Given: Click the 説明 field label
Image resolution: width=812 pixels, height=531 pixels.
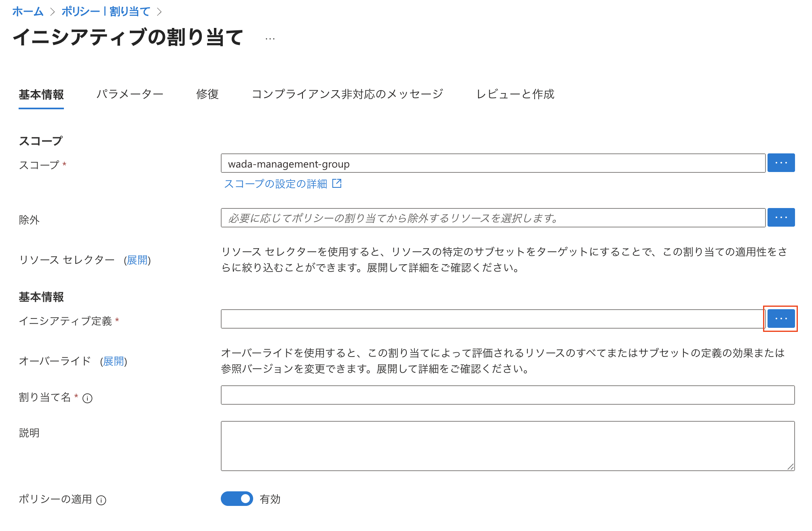Looking at the screenshot, I should tap(29, 433).
